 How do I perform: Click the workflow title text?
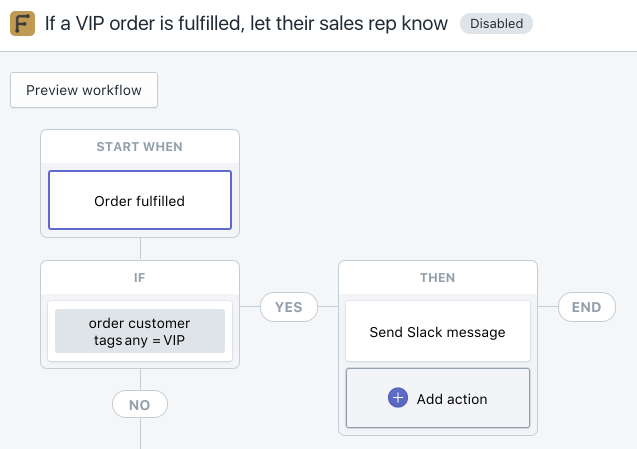coord(246,23)
